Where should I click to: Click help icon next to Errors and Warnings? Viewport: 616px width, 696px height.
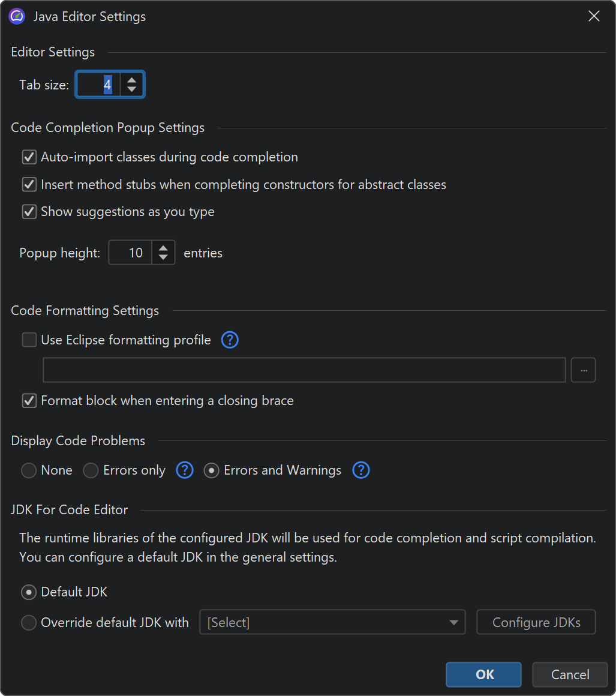point(361,470)
